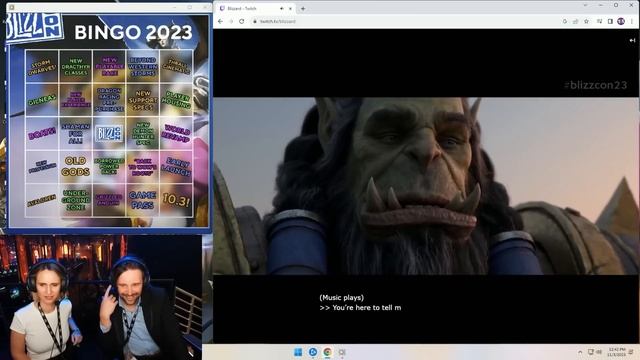Screen dimensions: 640x360
Task: Collapse the Twitch chat panel arrow
Action: pos(632,40)
